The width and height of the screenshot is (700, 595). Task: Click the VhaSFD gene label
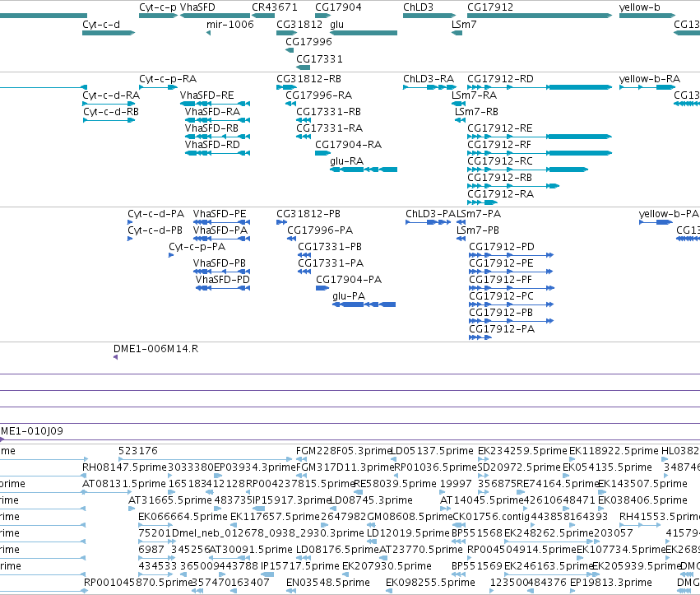tap(197, 7)
